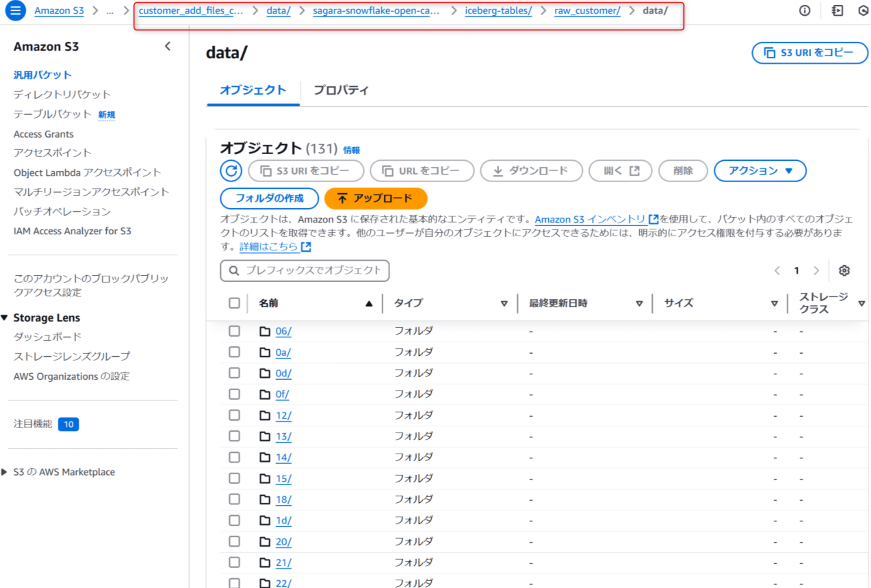
Task: Open the CloudShell panel icon in header
Action: [x=837, y=10]
